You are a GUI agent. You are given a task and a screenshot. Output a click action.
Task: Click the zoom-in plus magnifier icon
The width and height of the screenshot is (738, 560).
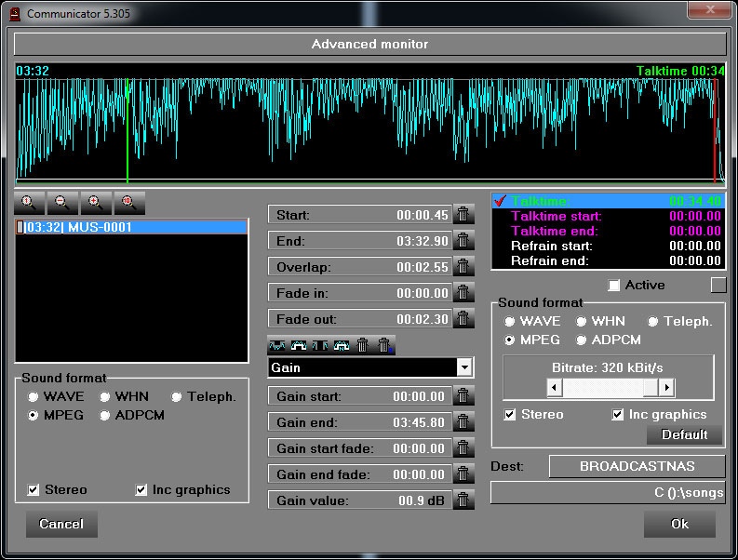pos(96,203)
